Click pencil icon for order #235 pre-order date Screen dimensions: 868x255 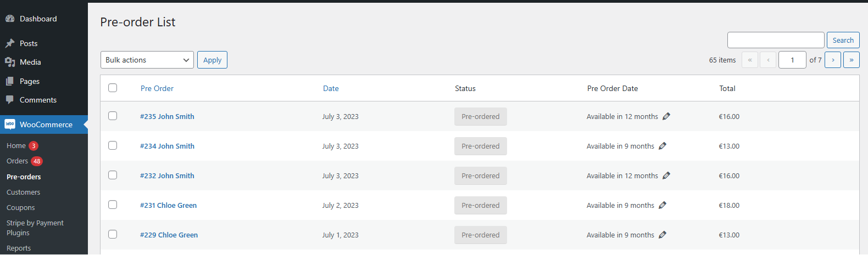(x=666, y=116)
